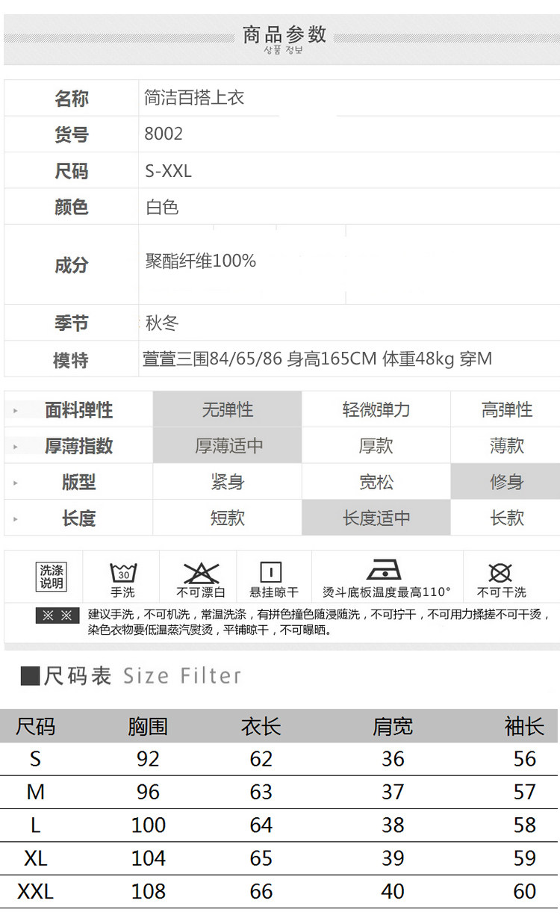Click the arrow beside 厚薄指数
This screenshot has width=560, height=924.
click(x=15, y=447)
